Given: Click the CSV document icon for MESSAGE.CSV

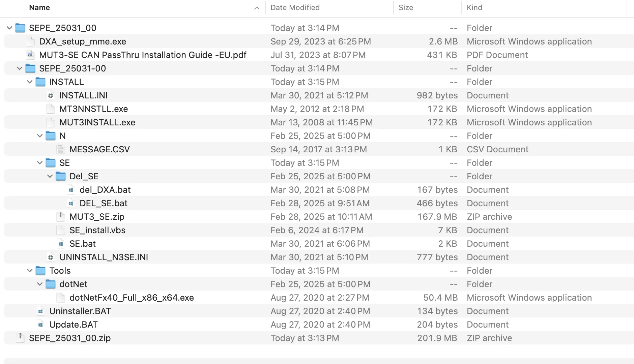Looking at the screenshot, I should (61, 149).
